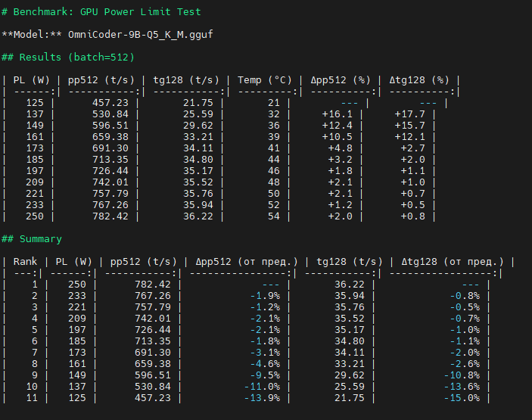
Task: Click the 125 power limit in Results table
Action: click(35, 103)
